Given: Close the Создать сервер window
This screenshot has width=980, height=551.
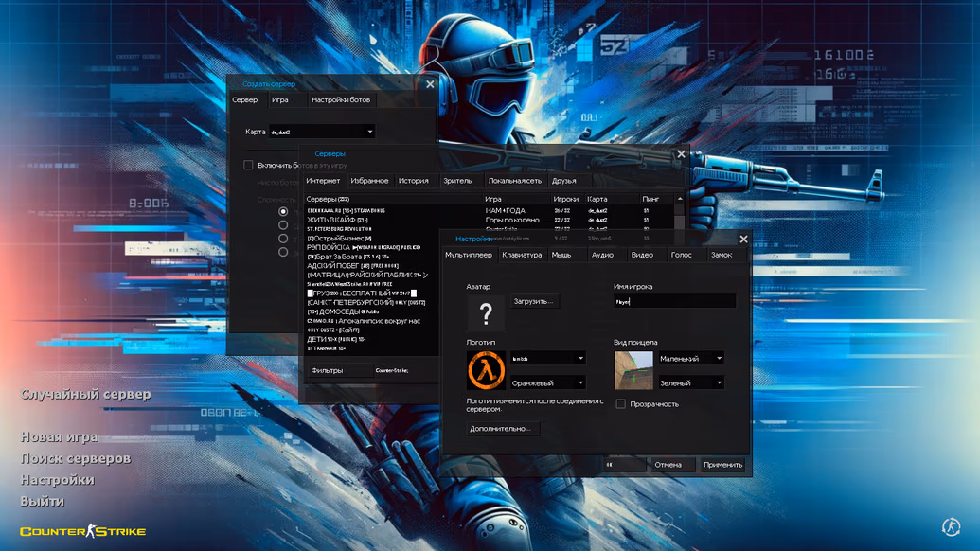Looking at the screenshot, I should point(430,84).
